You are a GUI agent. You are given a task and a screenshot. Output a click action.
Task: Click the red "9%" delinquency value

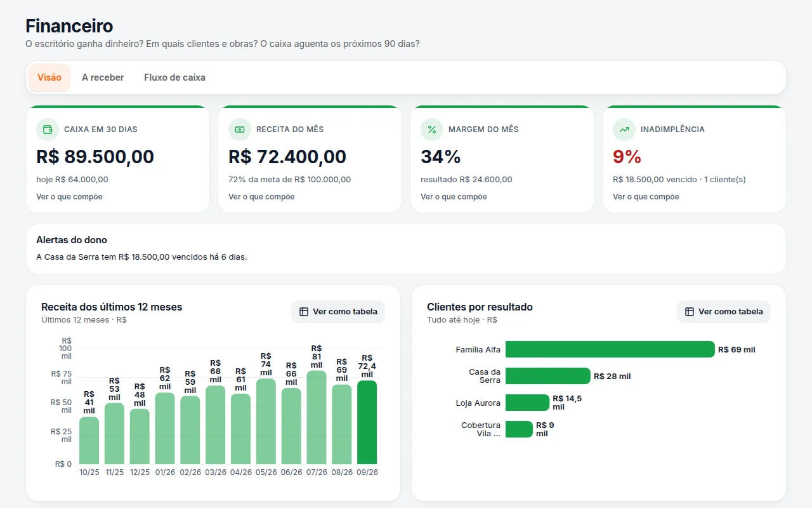point(627,156)
